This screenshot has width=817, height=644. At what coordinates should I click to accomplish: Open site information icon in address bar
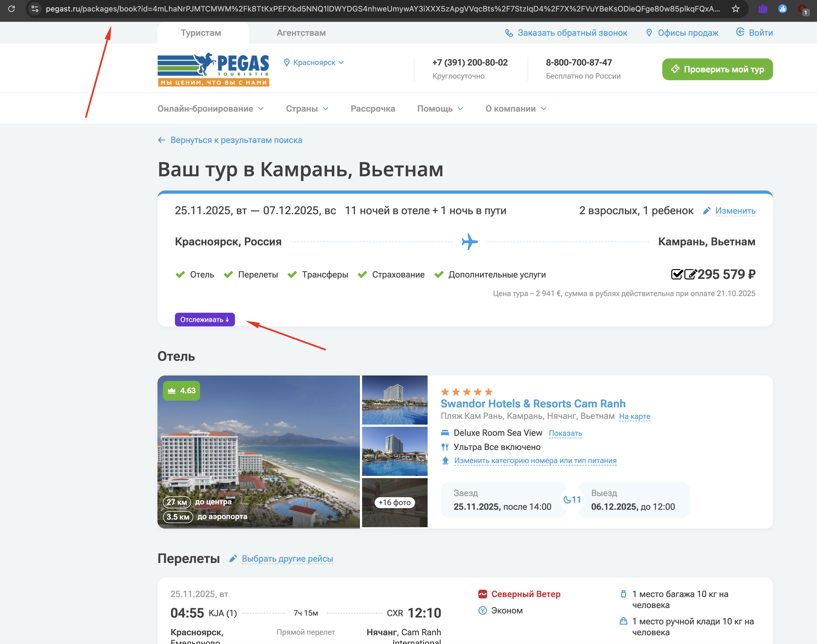tap(35, 9)
